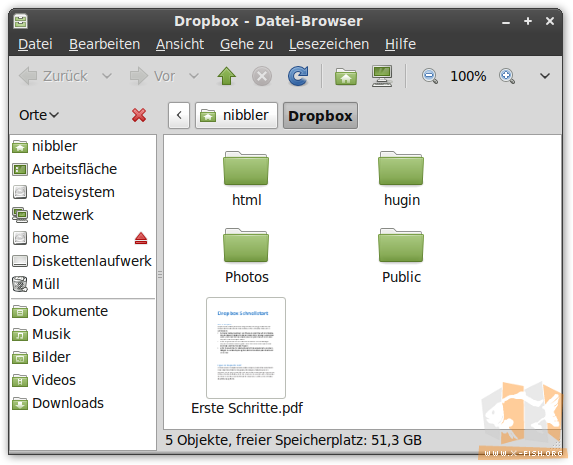Expand the toolbar overflow chevron next to the zoom controls

click(x=545, y=76)
